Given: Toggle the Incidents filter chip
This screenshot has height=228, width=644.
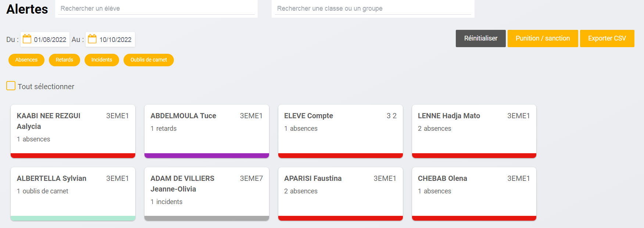Looking at the screenshot, I should [x=102, y=60].
